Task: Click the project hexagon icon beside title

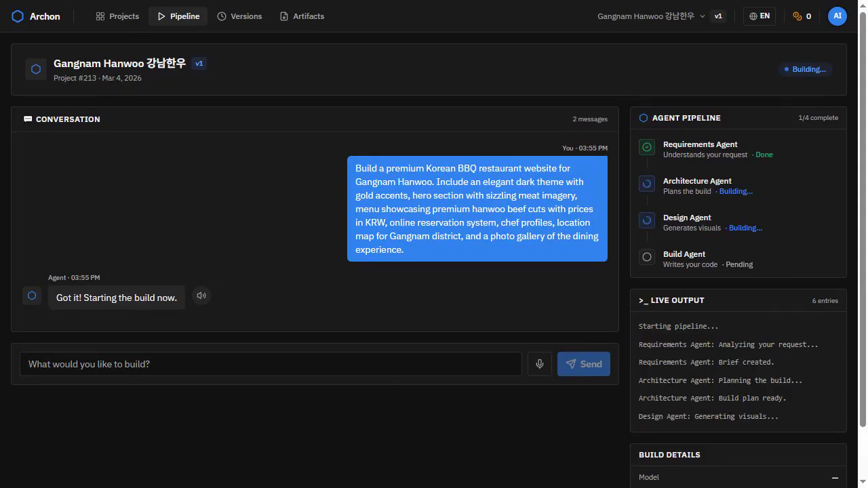Action: click(36, 69)
